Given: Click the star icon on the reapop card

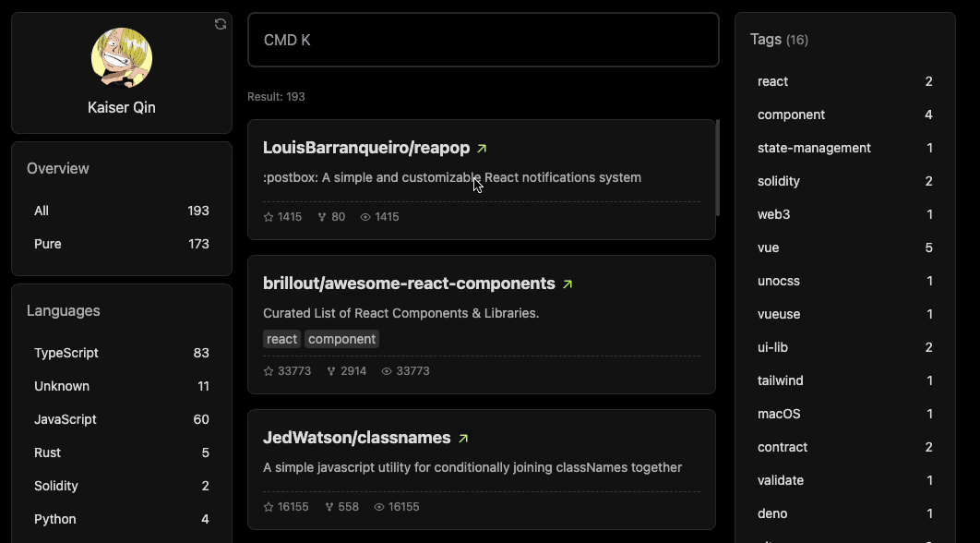Looking at the screenshot, I should coord(269,216).
